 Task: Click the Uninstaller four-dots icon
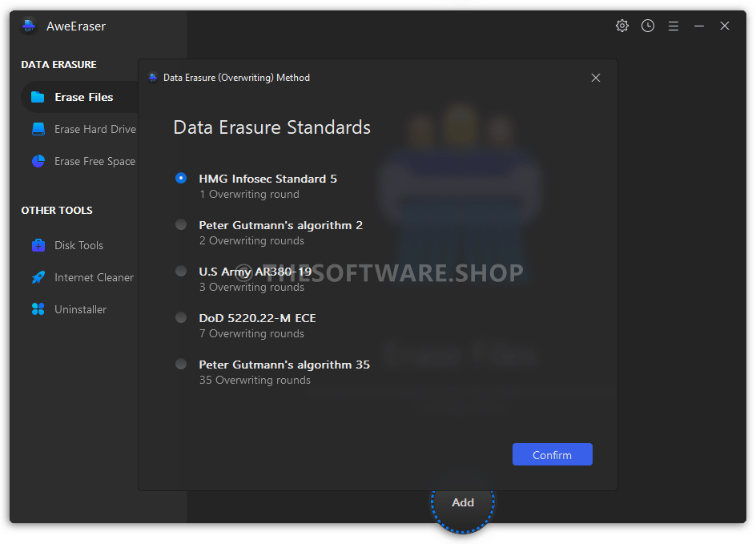pyautogui.click(x=38, y=309)
